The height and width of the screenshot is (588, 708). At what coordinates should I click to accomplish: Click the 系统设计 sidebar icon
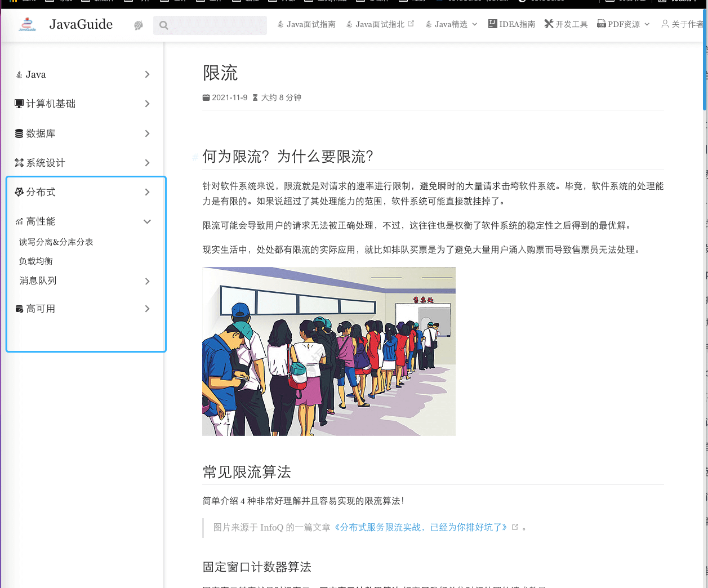click(x=19, y=163)
